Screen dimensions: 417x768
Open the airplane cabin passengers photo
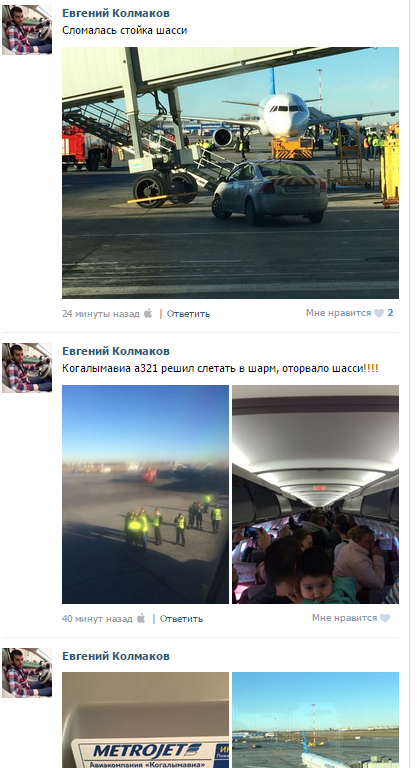click(x=316, y=494)
